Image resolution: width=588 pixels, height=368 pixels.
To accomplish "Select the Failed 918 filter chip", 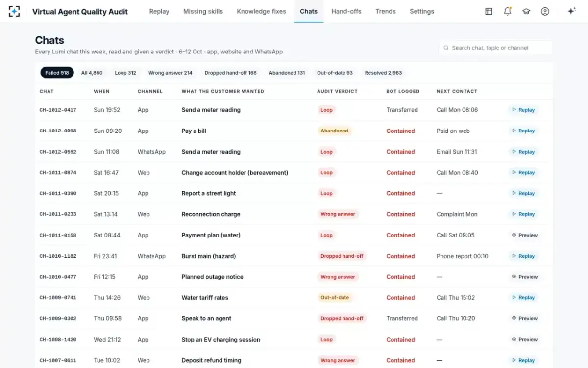I will click(x=57, y=73).
